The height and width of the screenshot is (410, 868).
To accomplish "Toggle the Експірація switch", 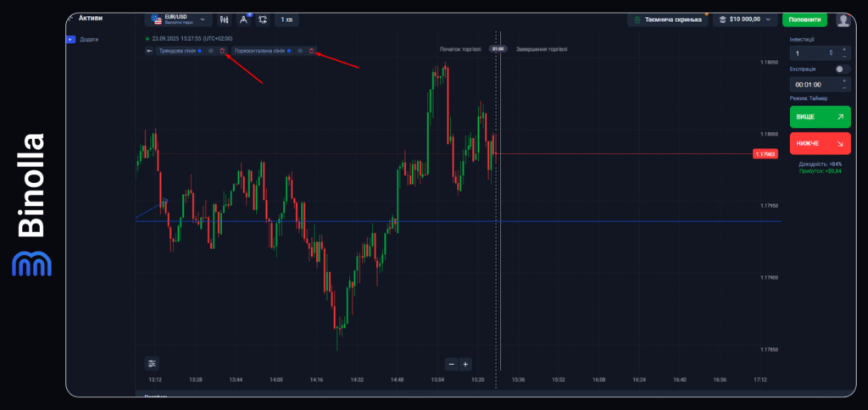I will pyautogui.click(x=841, y=69).
